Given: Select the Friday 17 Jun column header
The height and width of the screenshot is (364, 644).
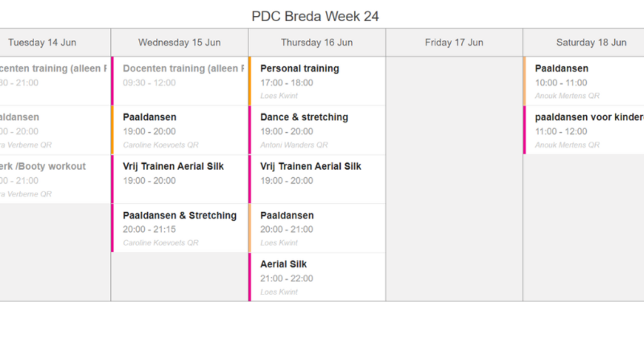Looking at the screenshot, I should point(454,43).
